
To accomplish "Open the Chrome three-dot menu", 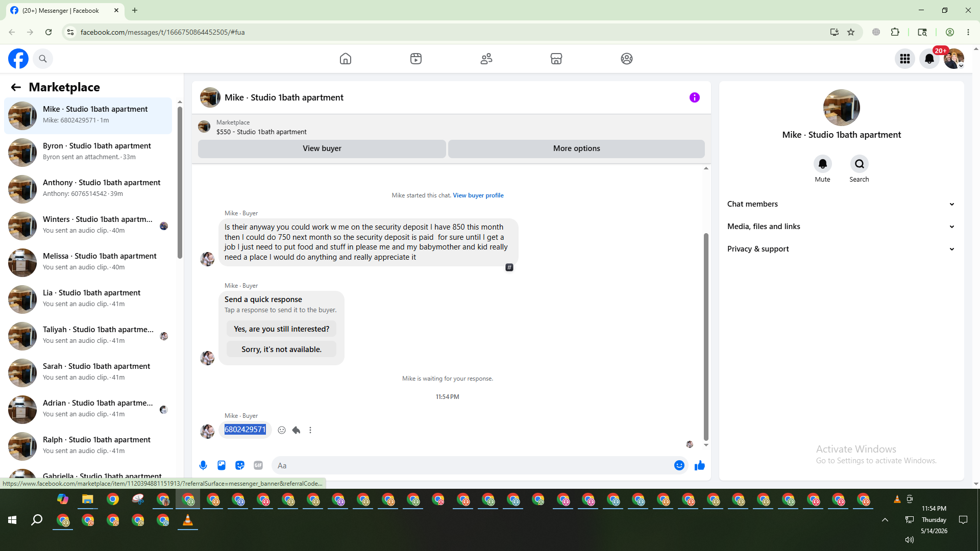I will tap(968, 32).
